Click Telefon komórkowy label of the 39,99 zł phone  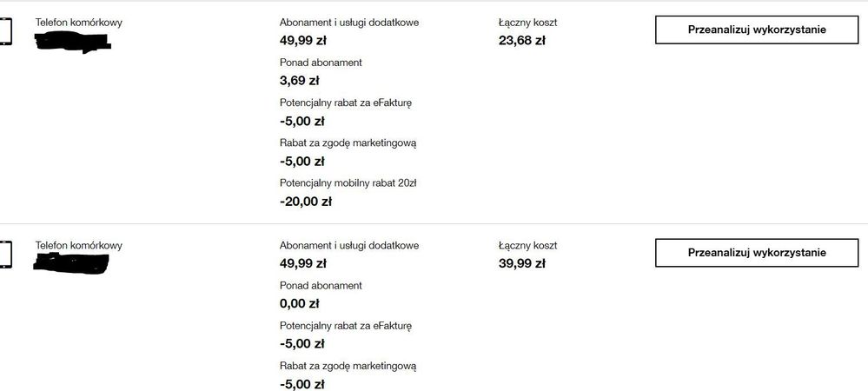pos(79,246)
